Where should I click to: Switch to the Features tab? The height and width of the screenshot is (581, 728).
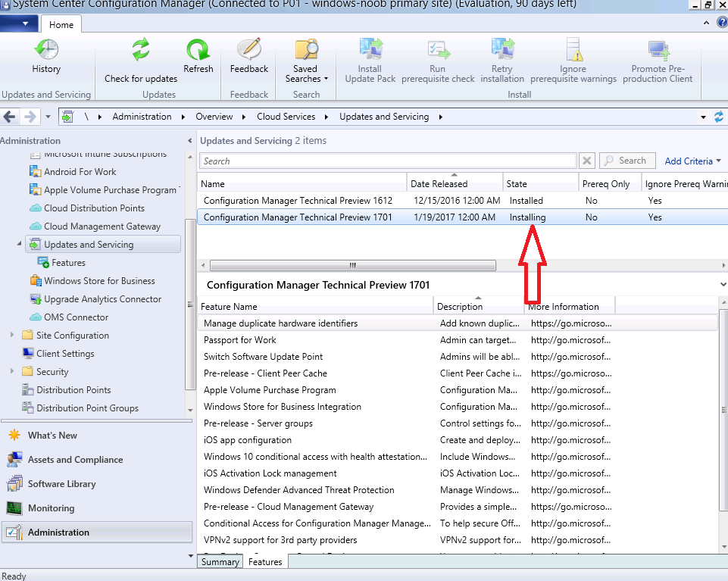point(265,561)
